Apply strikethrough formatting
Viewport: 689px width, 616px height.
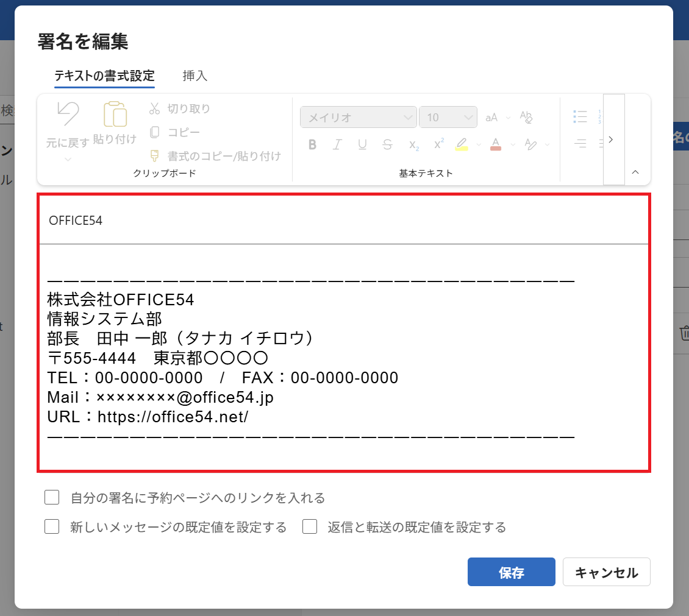(387, 144)
